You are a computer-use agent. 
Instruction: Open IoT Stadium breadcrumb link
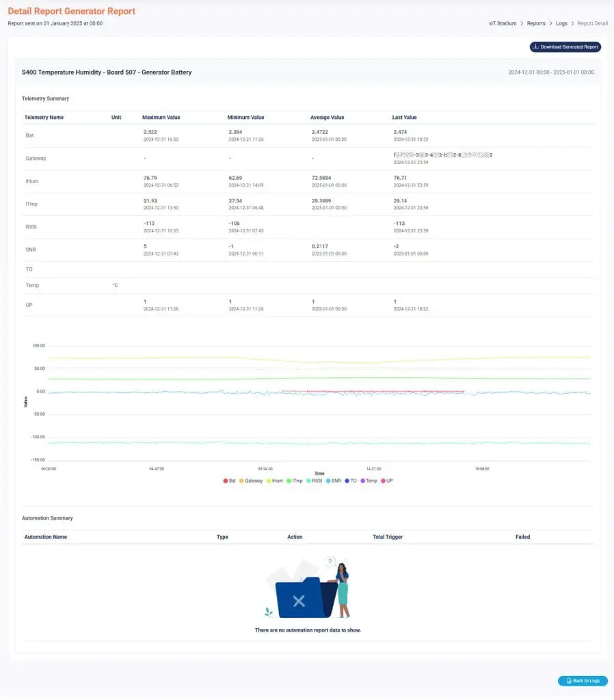click(503, 23)
